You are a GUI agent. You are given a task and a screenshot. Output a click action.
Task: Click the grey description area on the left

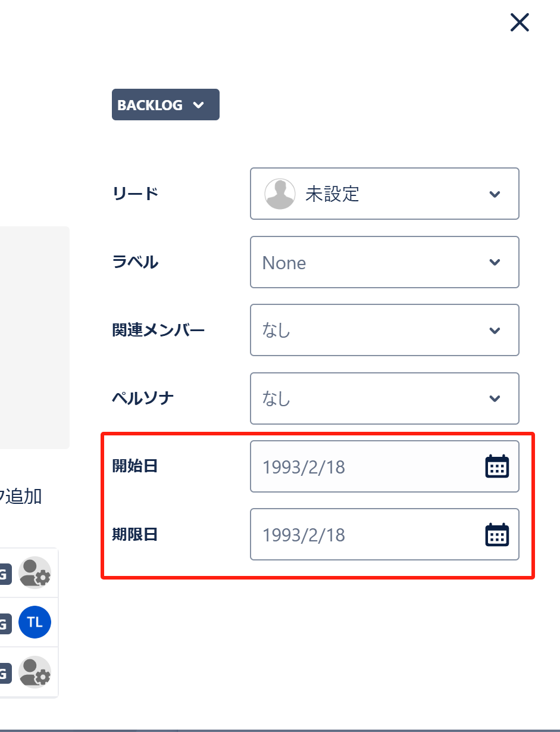point(35,337)
